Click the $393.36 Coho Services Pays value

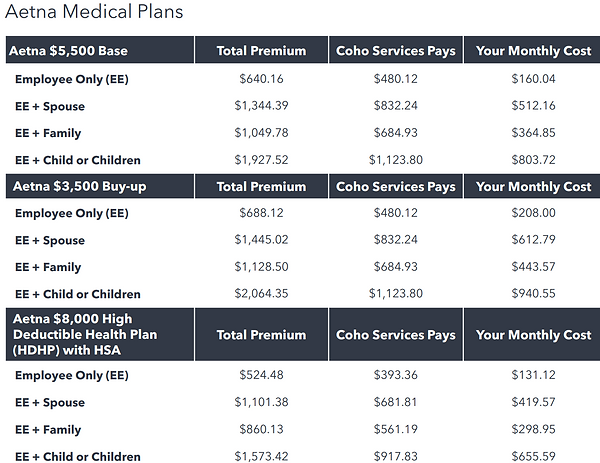pos(395,376)
